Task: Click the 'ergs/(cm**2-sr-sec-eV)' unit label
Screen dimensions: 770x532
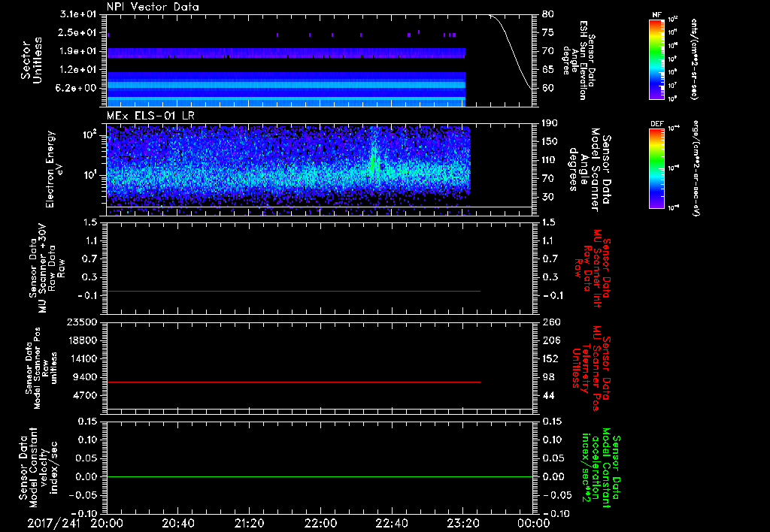Action: pos(696,168)
